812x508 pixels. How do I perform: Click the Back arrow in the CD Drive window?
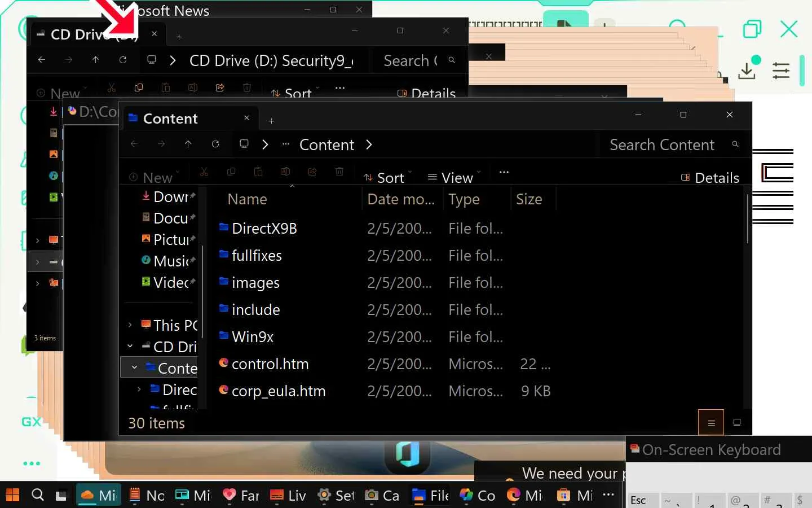[42, 59]
